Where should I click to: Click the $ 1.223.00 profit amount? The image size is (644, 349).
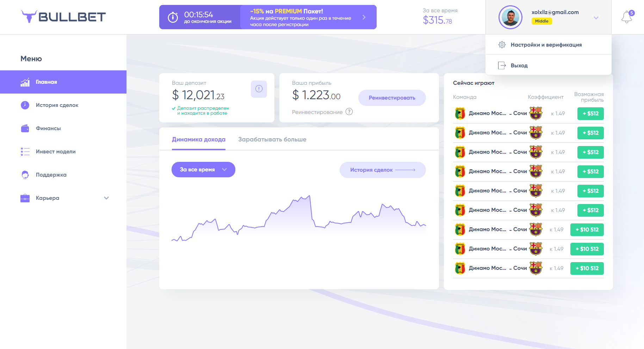(x=316, y=95)
